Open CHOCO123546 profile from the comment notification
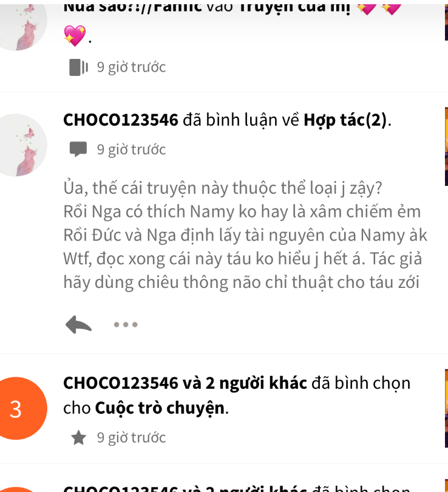Viewport: 448px width, 492px height. 121,120
